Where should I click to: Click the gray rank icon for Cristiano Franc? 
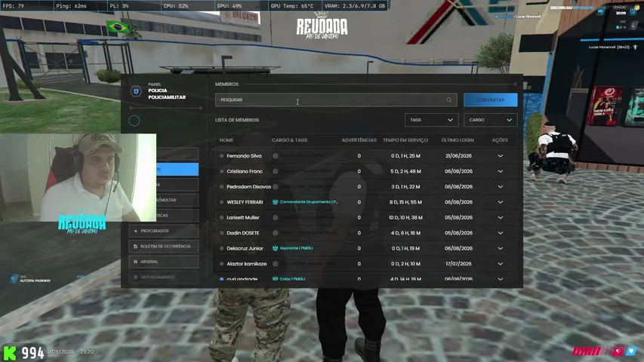coord(275,171)
